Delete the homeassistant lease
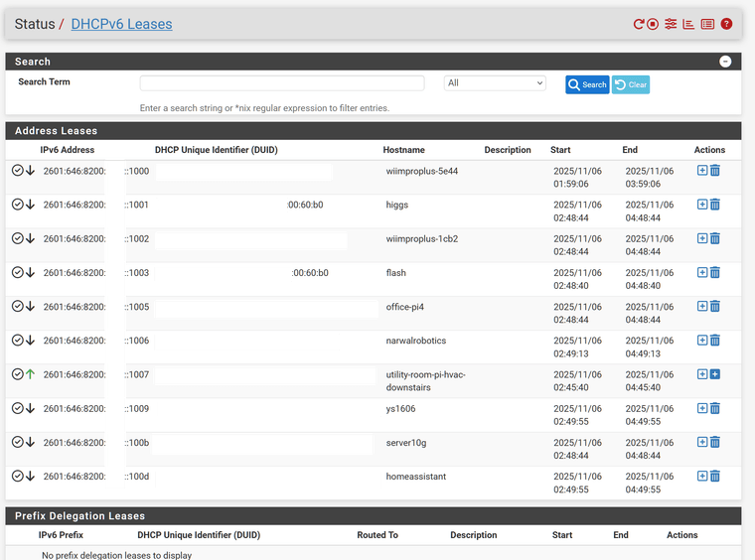 (x=715, y=477)
